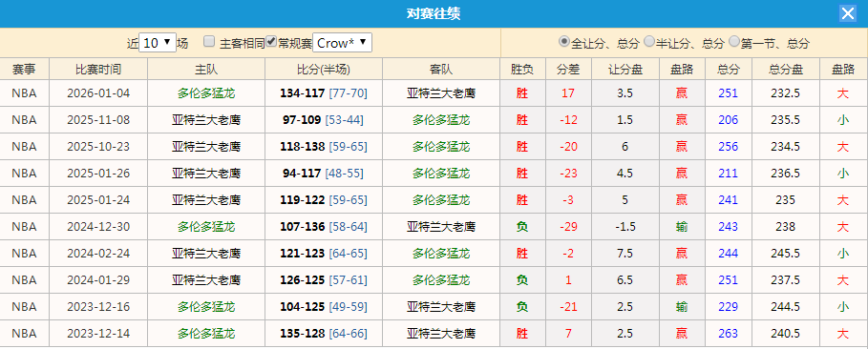Image resolution: width=868 pixels, height=349 pixels.
Task: Click the 主队 column header
Action: tap(206, 70)
